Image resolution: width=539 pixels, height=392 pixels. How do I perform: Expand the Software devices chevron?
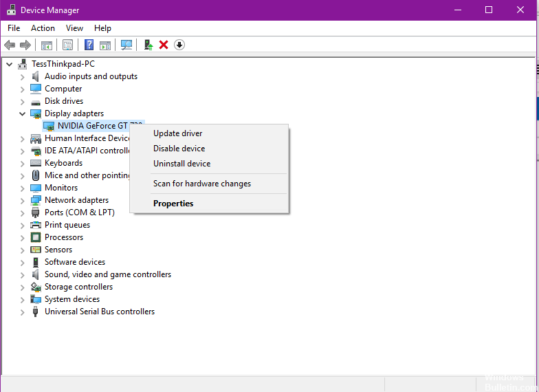pos(22,263)
